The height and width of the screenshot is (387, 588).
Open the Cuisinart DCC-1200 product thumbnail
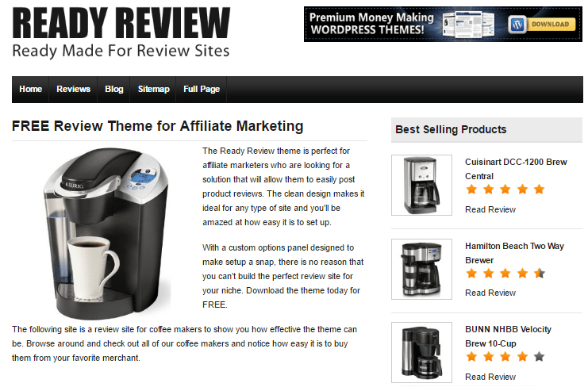point(421,185)
